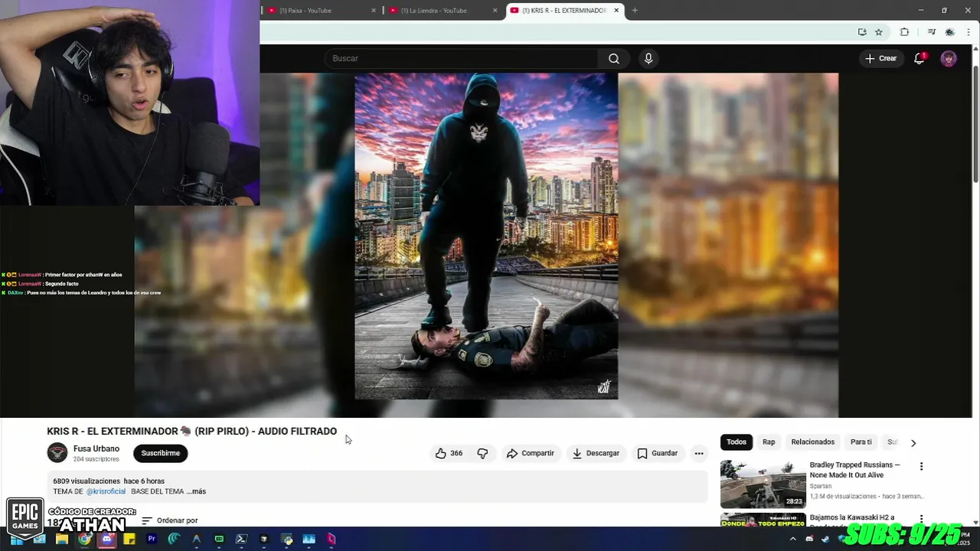The width and height of the screenshot is (980, 551).
Task: Select the Todos filter chip
Action: click(737, 442)
